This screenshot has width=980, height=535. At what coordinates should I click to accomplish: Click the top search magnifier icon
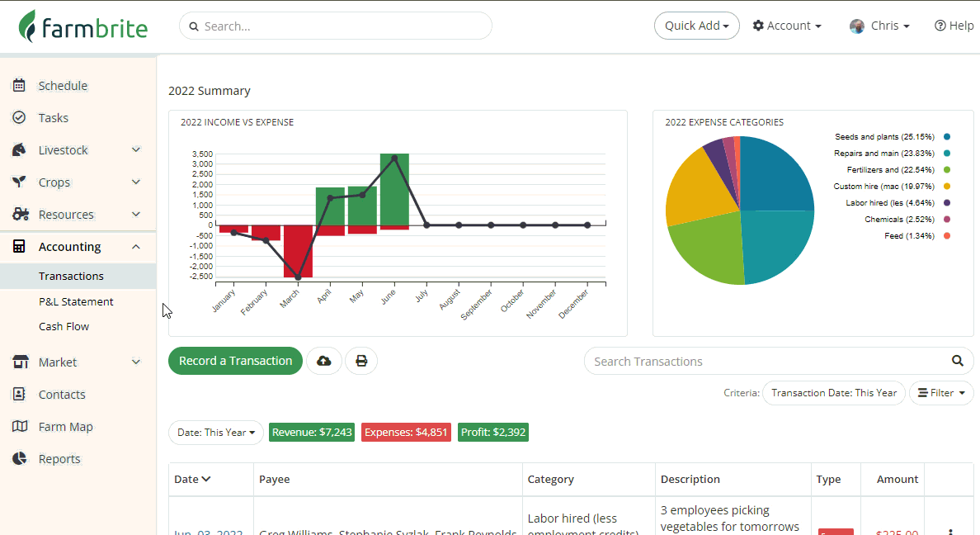(x=194, y=26)
